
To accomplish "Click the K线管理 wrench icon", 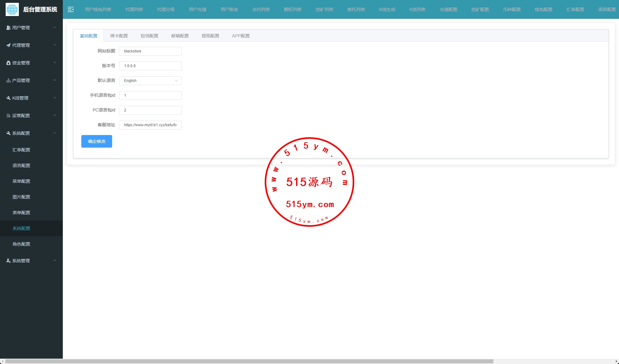I will click(x=8, y=98).
